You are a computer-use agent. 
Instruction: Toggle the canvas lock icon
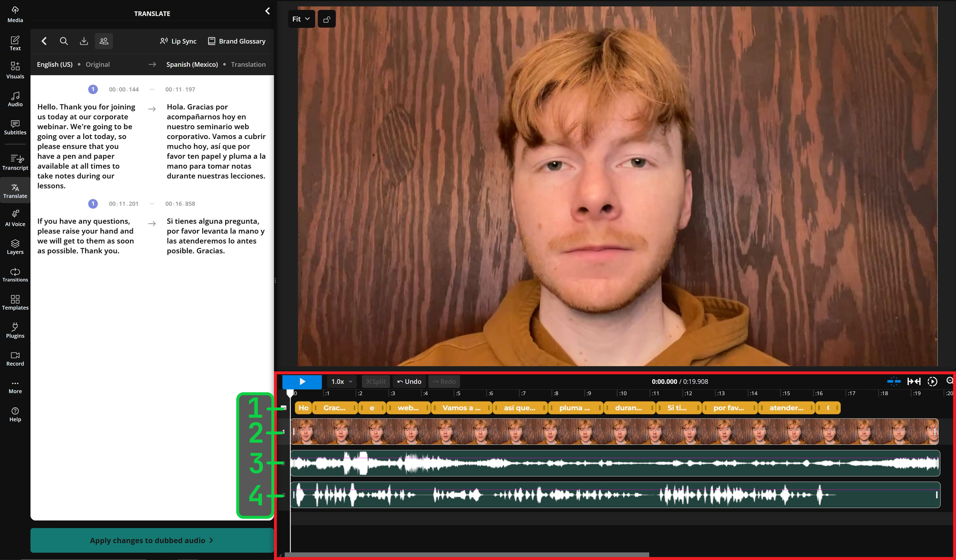pos(327,19)
